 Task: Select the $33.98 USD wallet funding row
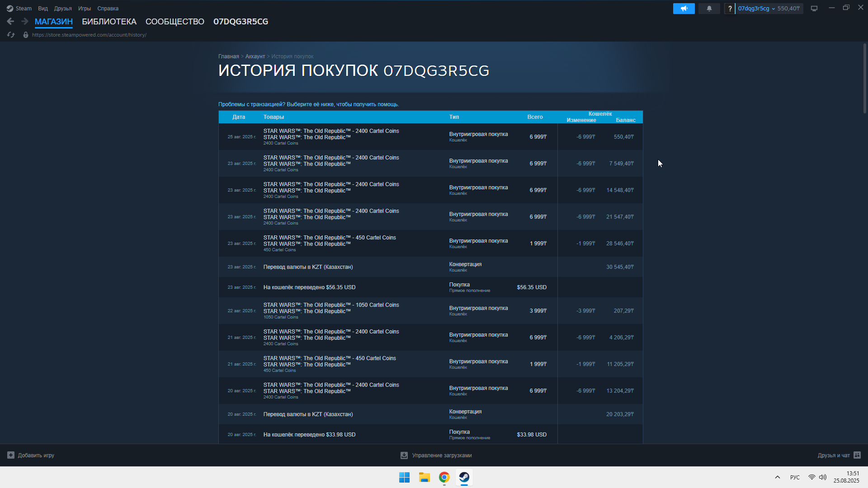(x=430, y=434)
